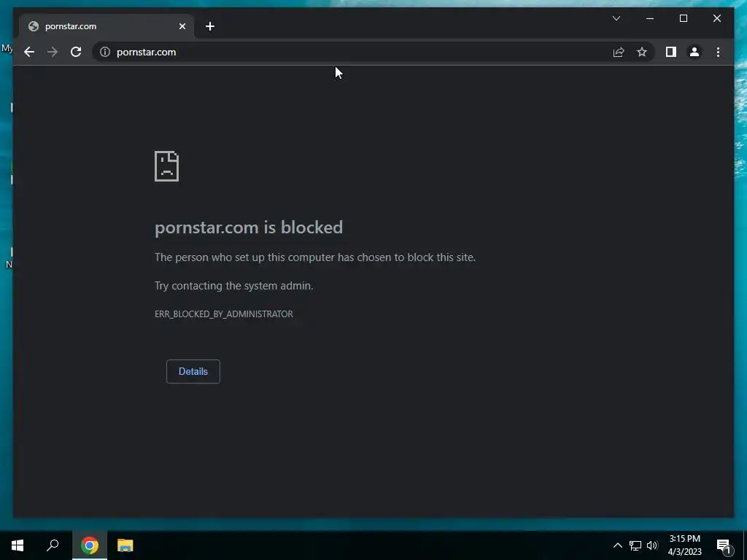The height and width of the screenshot is (560, 747).
Task: Open the volume control
Action: [x=652, y=545]
